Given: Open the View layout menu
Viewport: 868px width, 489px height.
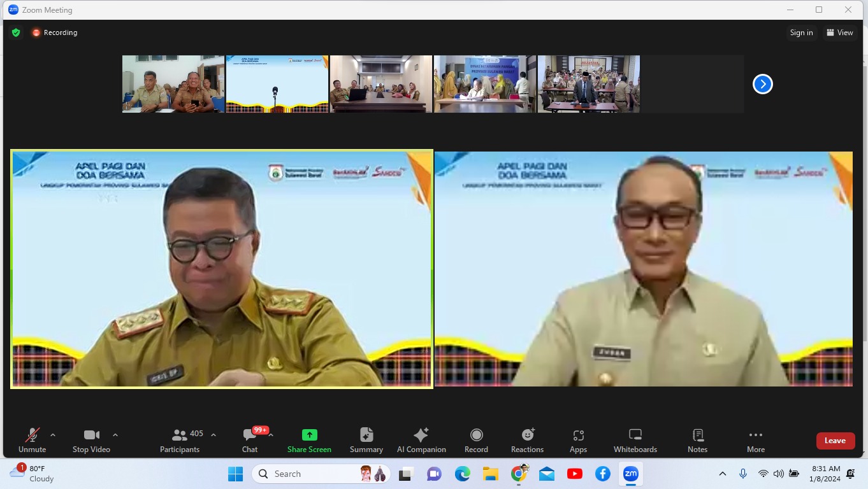Looking at the screenshot, I should (839, 32).
